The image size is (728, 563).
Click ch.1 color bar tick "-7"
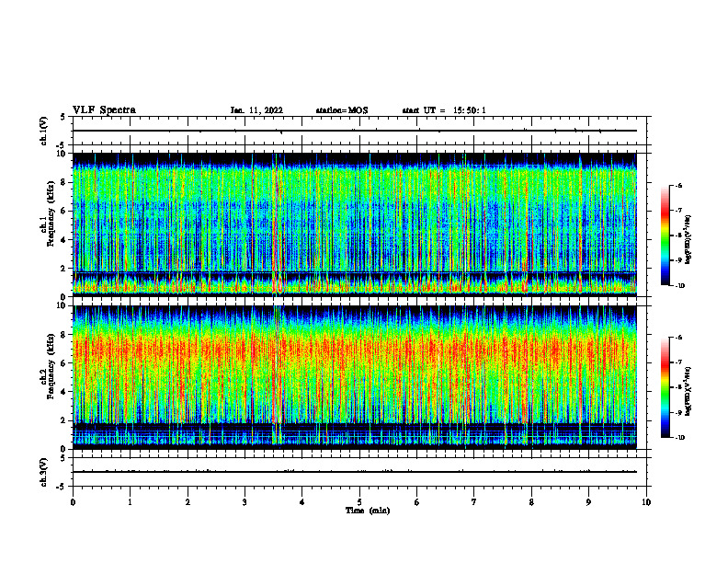click(x=677, y=211)
